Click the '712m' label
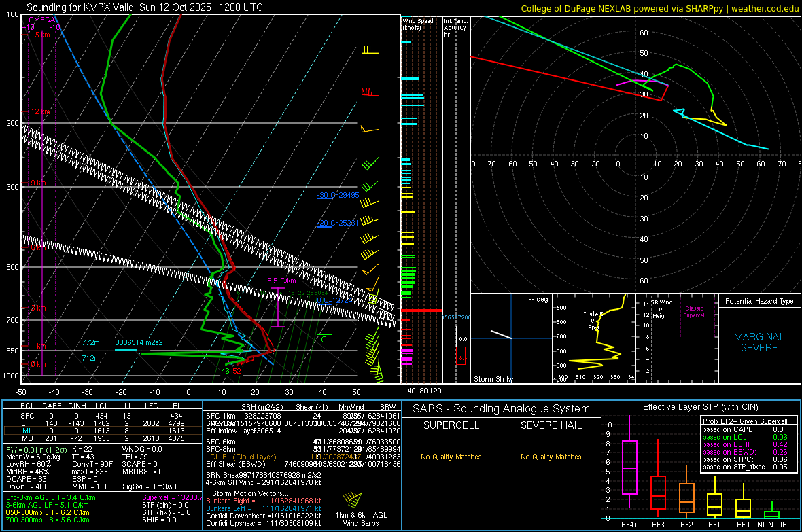Image resolution: width=802 pixels, height=532 pixels. click(x=90, y=358)
